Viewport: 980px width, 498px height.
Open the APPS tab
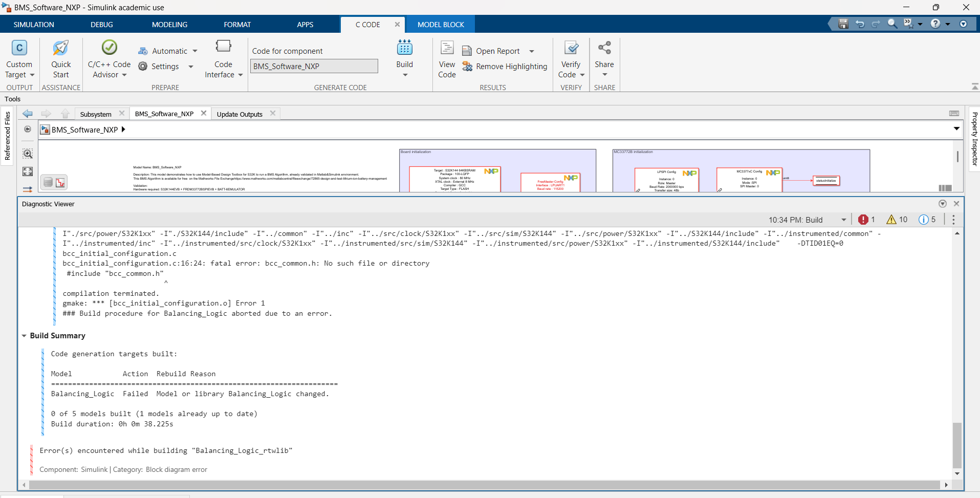(x=305, y=25)
